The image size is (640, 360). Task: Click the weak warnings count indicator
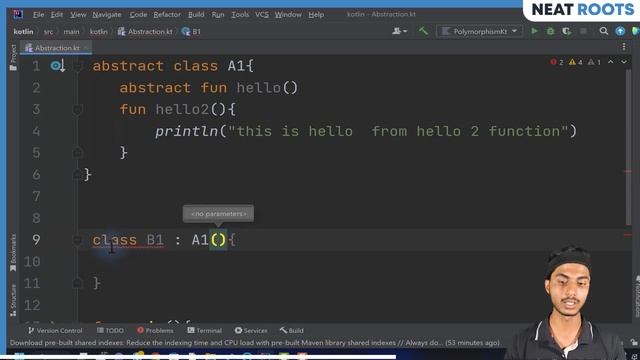(594, 62)
